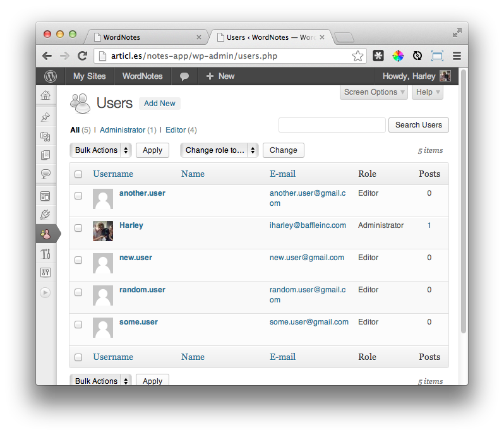504x435 pixels.
Task: Filter users by Administrator
Action: tap(123, 130)
